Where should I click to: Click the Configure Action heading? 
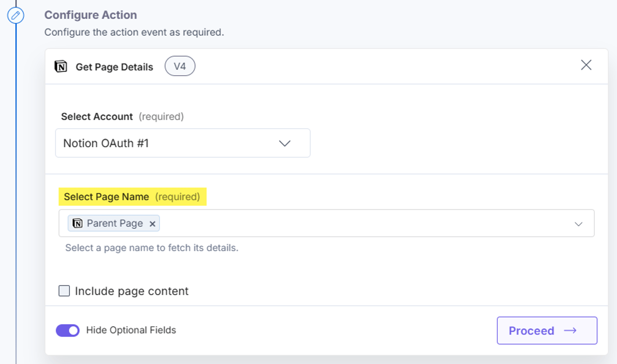coord(91,15)
